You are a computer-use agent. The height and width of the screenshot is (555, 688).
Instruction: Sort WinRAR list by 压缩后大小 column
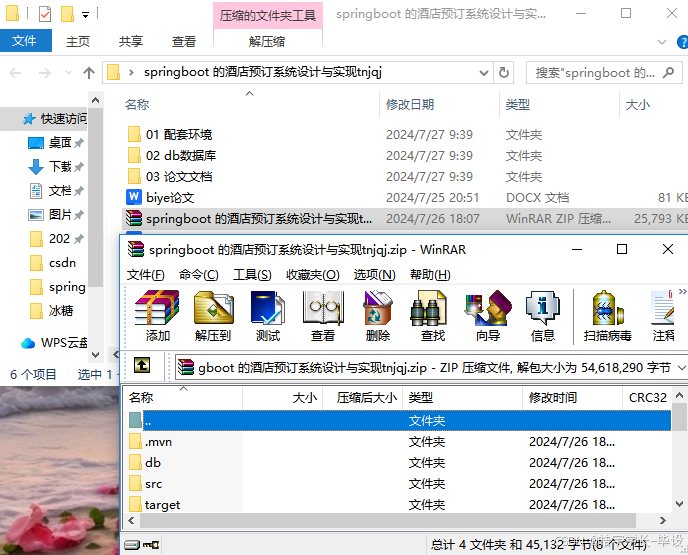(x=363, y=397)
